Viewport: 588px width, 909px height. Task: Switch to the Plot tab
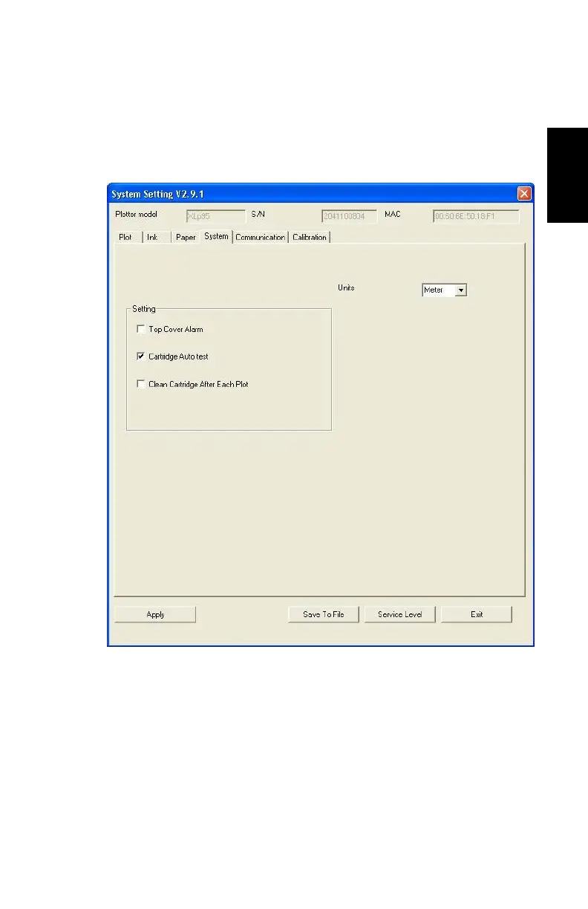point(125,238)
